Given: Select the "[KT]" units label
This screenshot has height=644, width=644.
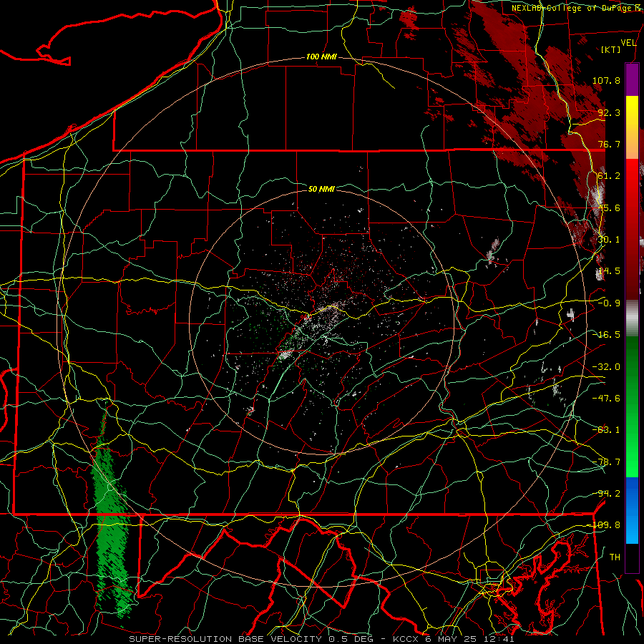Looking at the screenshot, I should [611, 49].
